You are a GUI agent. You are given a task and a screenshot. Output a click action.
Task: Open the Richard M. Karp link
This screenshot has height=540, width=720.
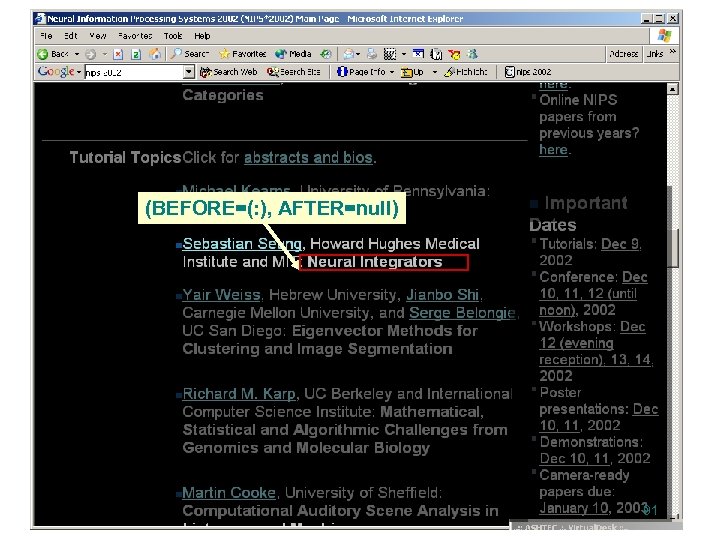(239, 394)
